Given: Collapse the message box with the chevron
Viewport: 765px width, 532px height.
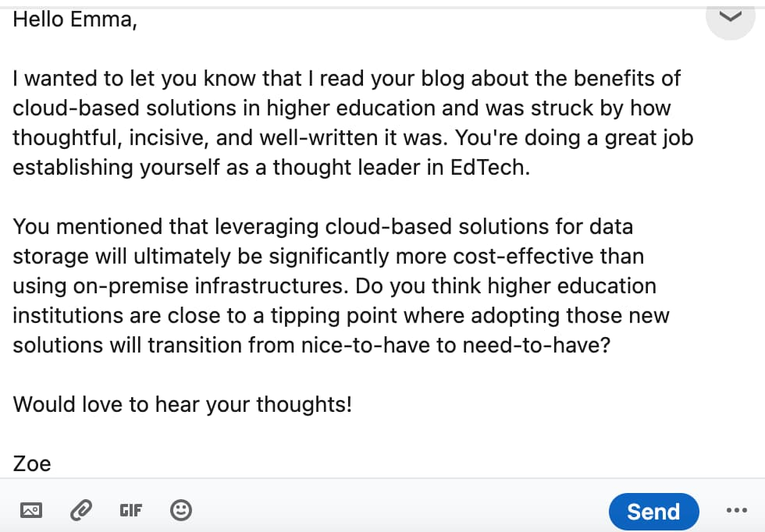Looking at the screenshot, I should click(x=731, y=18).
